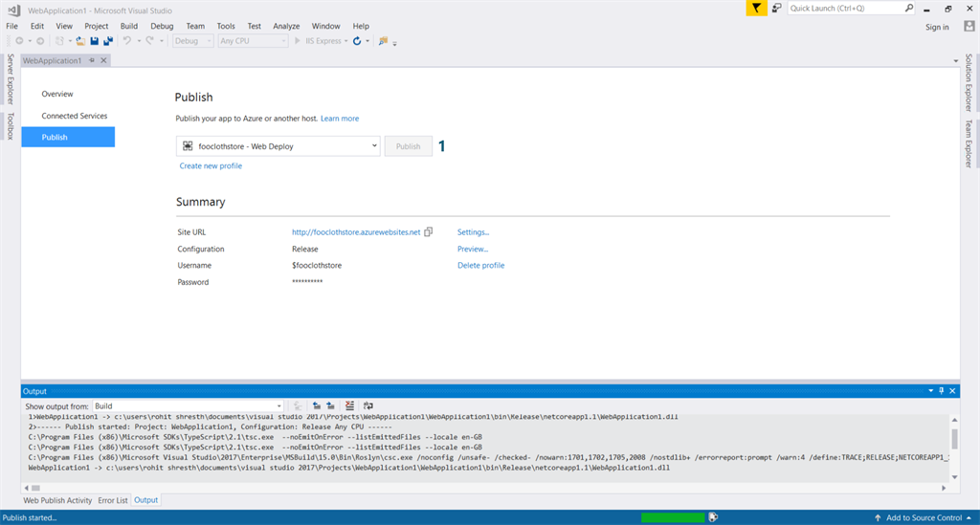Click the feedback notification flag icon
Screen dimensions: 980x525
(756, 9)
